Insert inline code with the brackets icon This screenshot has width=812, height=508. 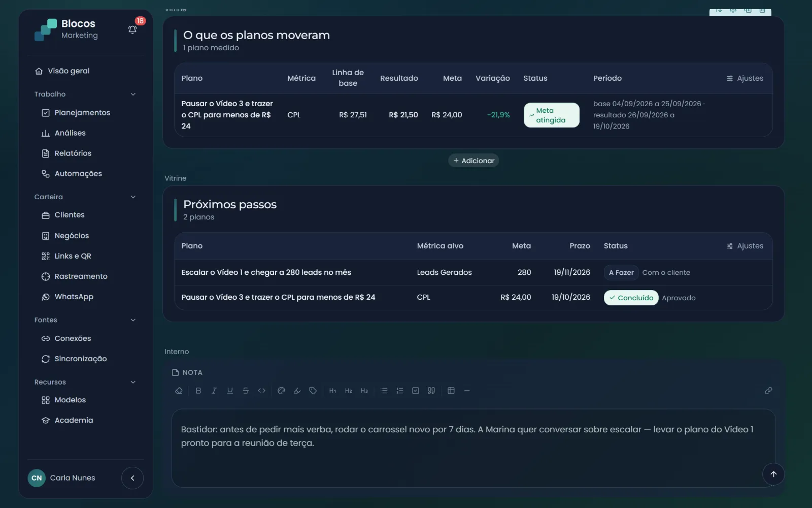[261, 391]
